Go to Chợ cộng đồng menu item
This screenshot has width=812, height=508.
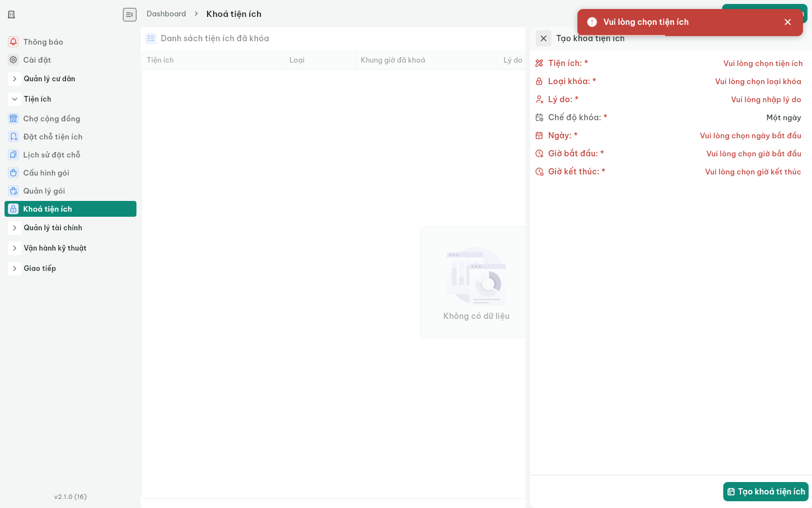(70, 119)
